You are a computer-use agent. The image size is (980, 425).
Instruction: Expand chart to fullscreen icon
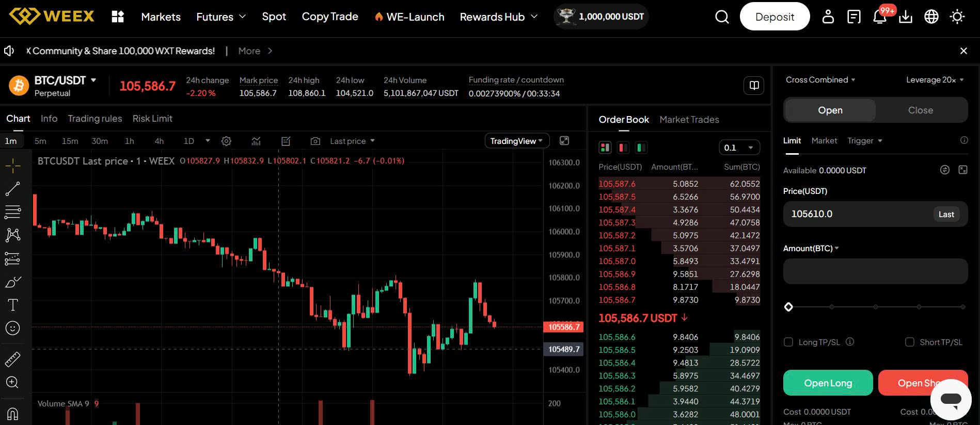[x=564, y=141]
